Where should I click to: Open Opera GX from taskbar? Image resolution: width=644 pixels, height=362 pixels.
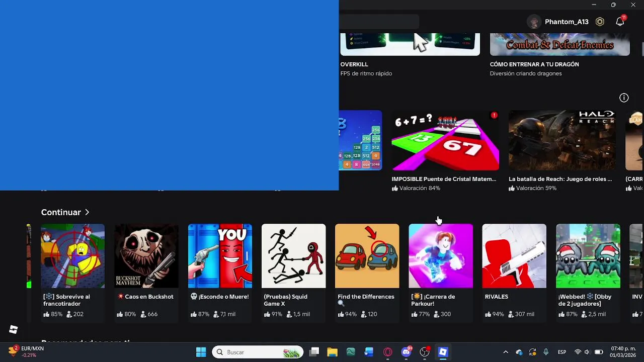pyautogui.click(x=387, y=352)
